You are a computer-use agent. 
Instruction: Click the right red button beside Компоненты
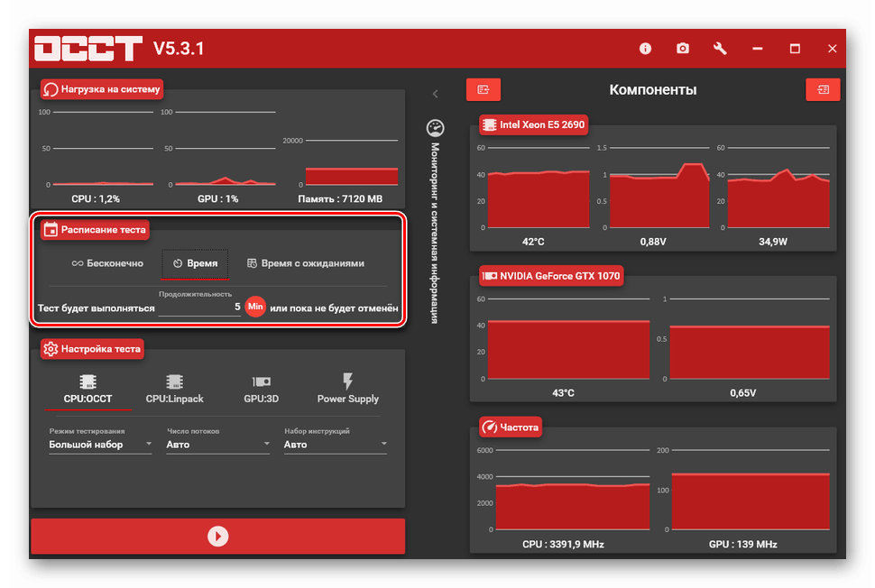[x=823, y=89]
